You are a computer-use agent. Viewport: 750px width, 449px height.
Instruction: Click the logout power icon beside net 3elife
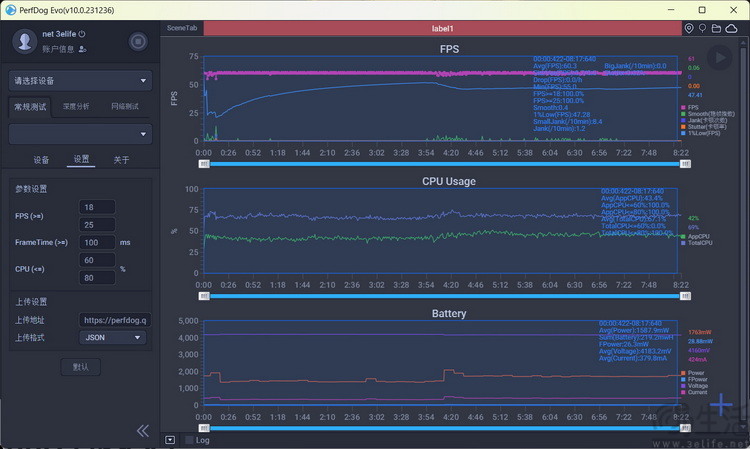[82, 34]
